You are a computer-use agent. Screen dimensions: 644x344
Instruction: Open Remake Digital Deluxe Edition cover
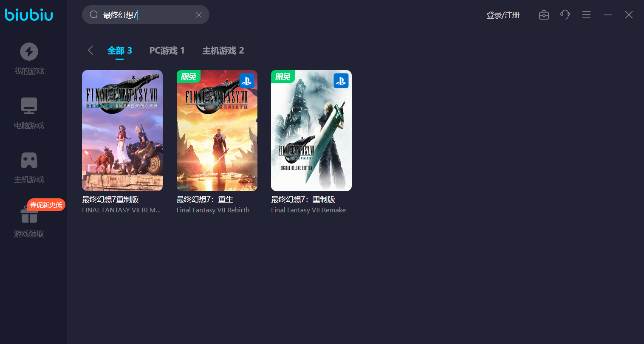pyautogui.click(x=311, y=130)
